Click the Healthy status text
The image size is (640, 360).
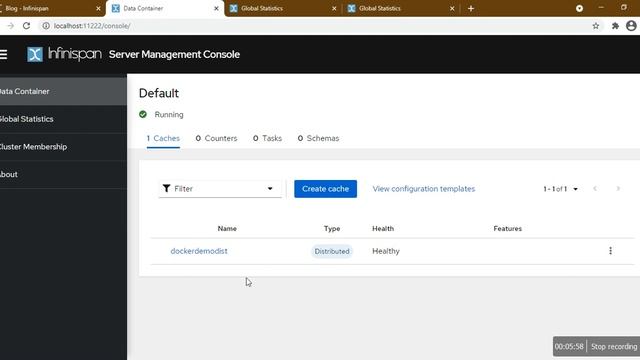(386, 251)
